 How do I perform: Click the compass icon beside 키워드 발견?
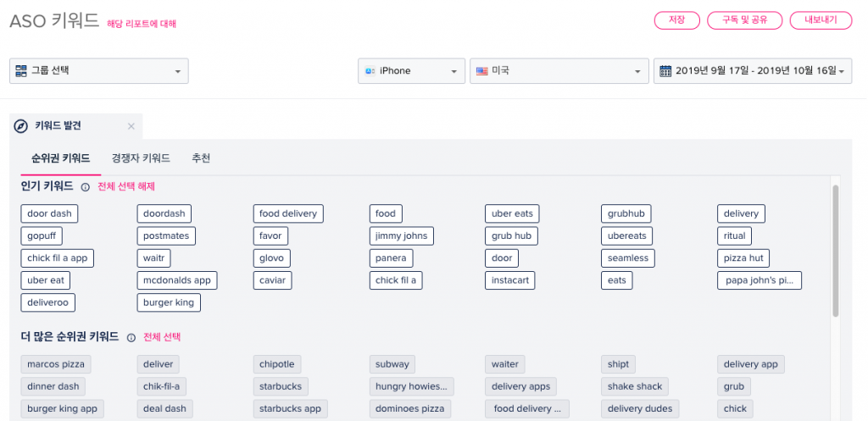point(20,126)
